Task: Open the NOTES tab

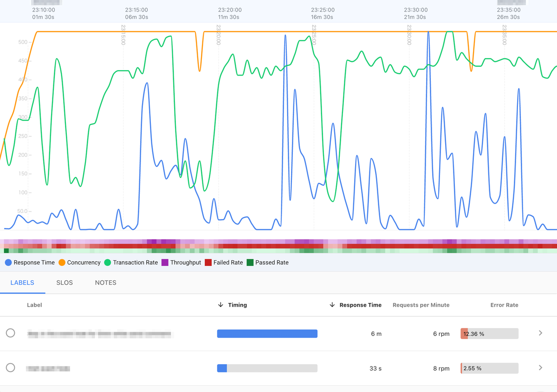Action: pyautogui.click(x=106, y=283)
